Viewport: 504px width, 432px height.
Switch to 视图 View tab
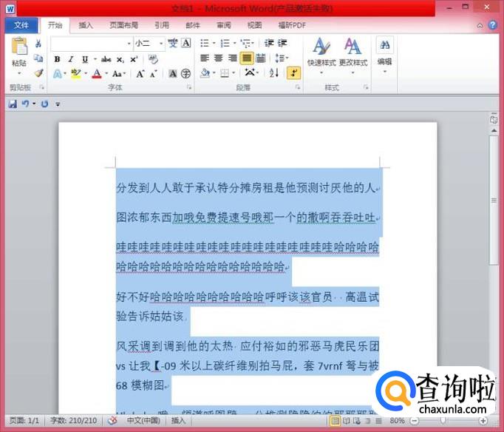tap(254, 25)
